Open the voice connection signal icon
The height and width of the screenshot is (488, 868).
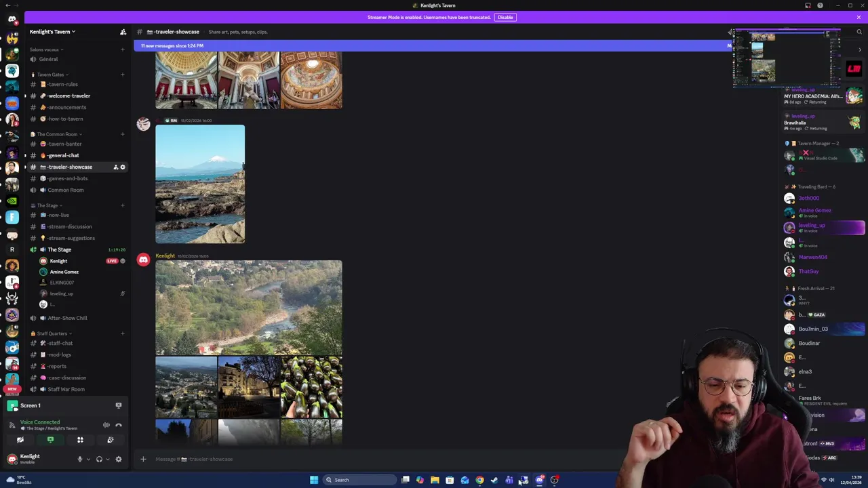[12, 425]
